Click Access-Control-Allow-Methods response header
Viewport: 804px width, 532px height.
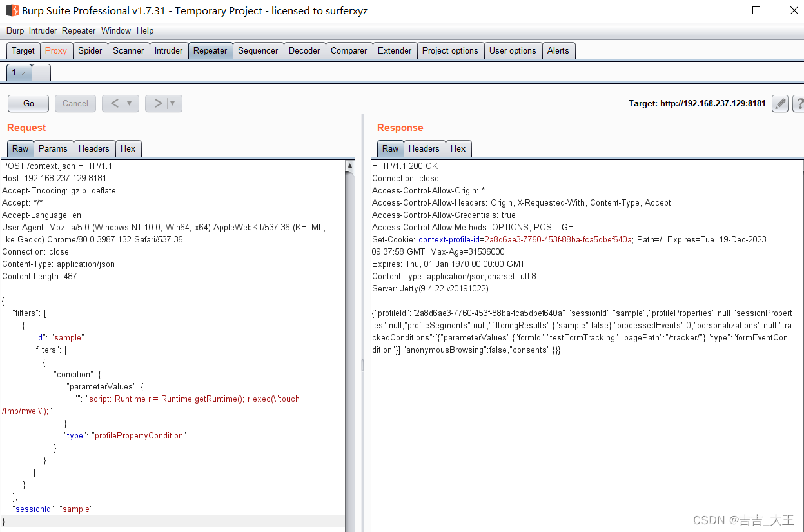475,227
